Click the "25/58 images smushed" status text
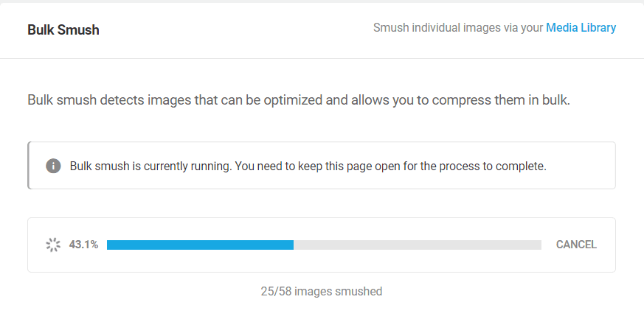Screen dimensions: 644x319 point(322,292)
